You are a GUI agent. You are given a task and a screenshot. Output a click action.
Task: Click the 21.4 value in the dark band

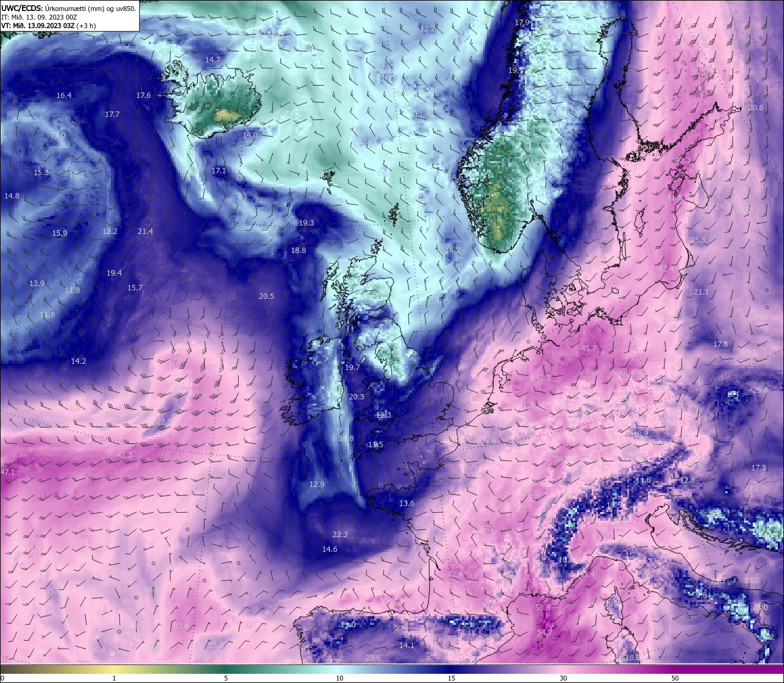pos(145,231)
